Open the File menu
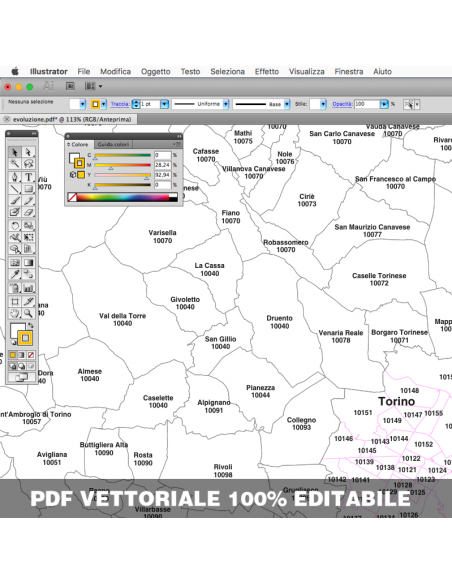This screenshot has width=452, height=584. pos(84,72)
